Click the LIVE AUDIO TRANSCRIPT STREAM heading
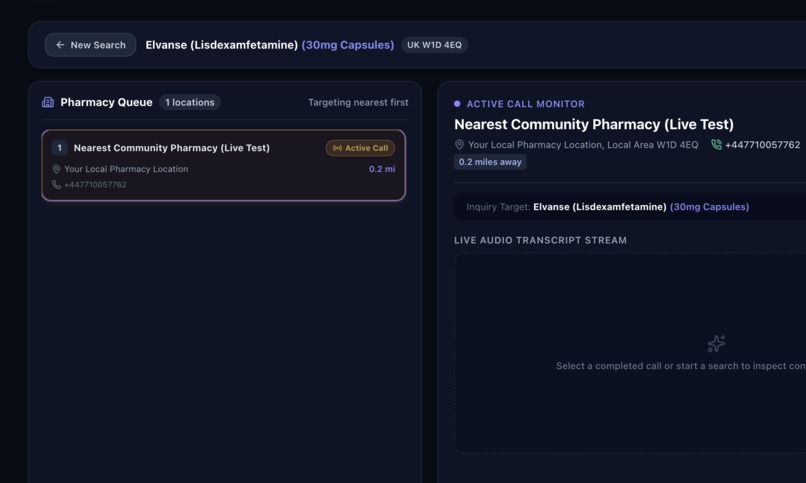 [x=540, y=240]
